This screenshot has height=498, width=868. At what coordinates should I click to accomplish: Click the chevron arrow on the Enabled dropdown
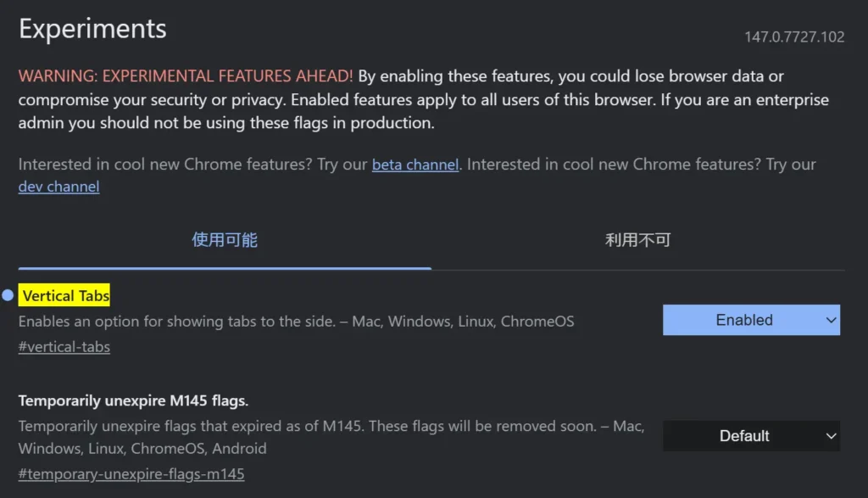[829, 320]
